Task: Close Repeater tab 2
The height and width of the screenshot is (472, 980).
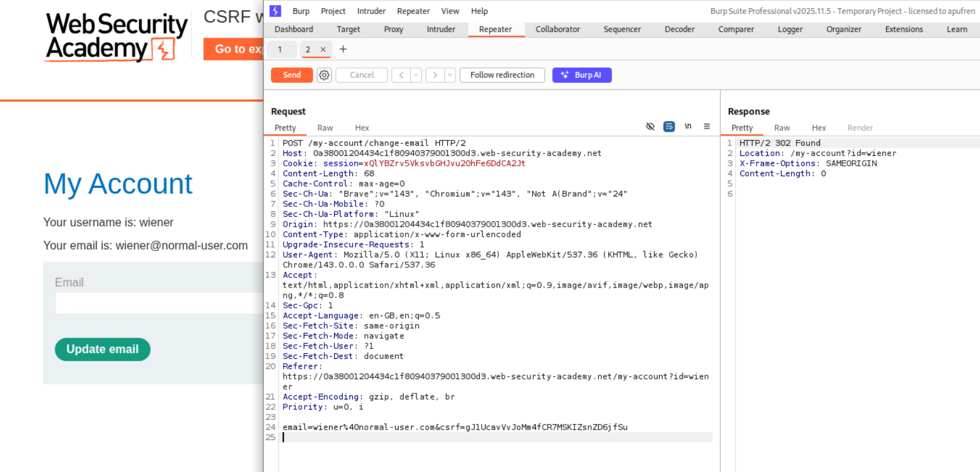Action: pos(323,49)
